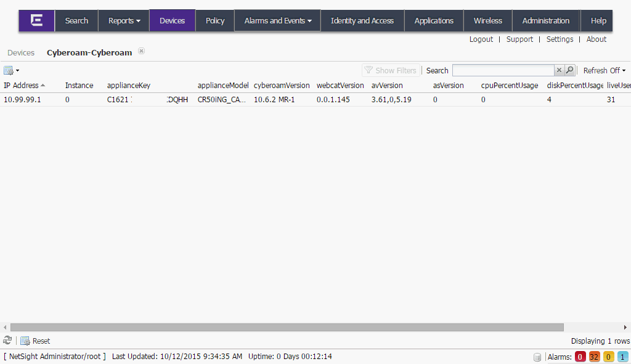Click the 10.6.2 MR-1 version cell
The width and height of the screenshot is (631, 364).
click(x=274, y=100)
